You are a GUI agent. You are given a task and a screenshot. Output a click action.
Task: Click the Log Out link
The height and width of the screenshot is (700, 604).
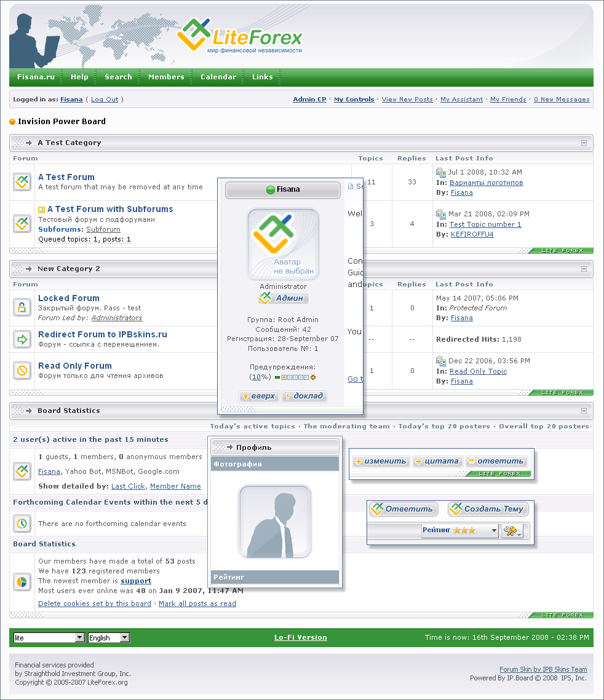pyautogui.click(x=105, y=99)
